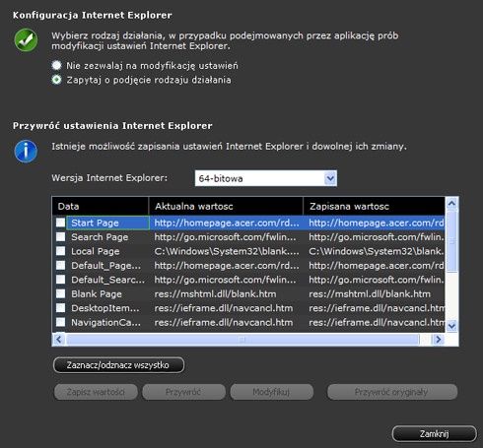The height and width of the screenshot is (448, 483).
Task: Click Blank Page current value res://mshtml.dll
Action: tap(215, 294)
